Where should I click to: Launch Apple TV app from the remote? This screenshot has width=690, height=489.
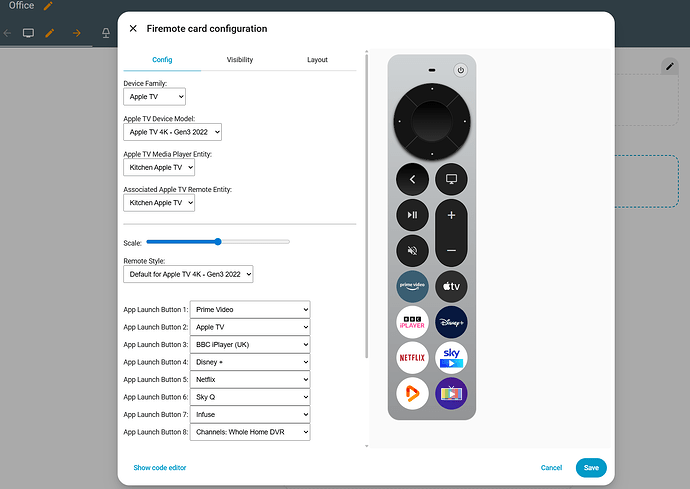tap(451, 287)
